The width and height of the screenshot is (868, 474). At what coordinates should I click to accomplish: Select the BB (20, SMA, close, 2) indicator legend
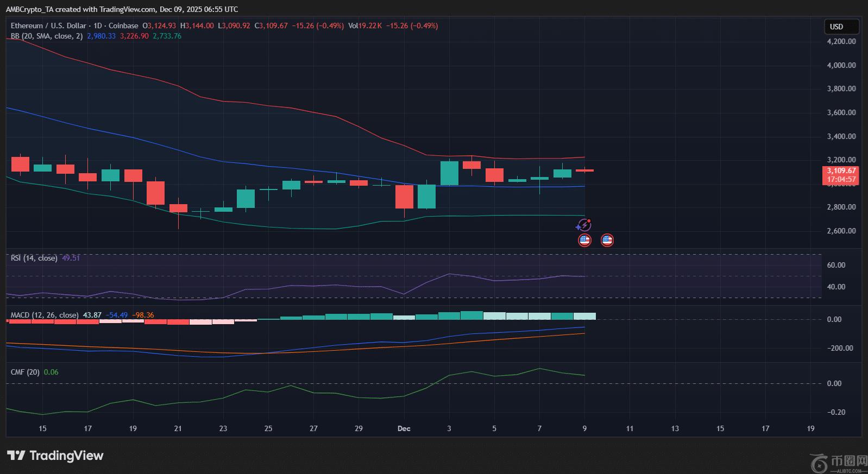click(x=47, y=36)
